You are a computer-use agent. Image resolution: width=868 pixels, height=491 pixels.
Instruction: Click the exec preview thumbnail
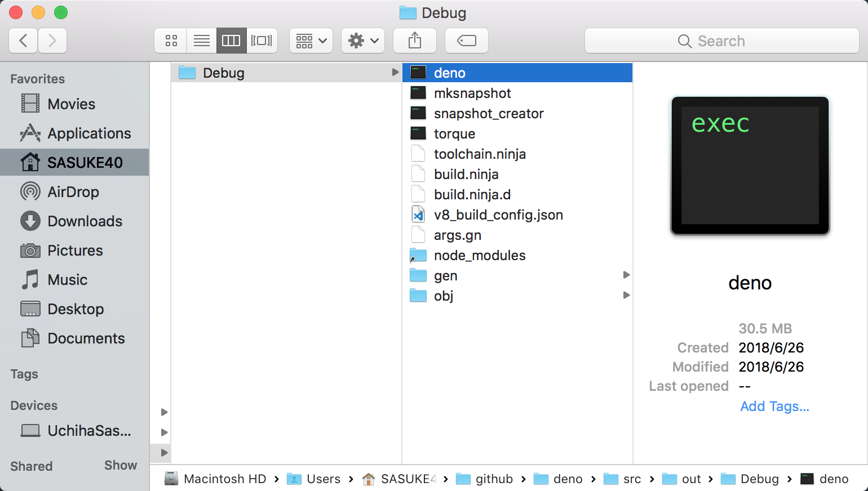click(750, 166)
